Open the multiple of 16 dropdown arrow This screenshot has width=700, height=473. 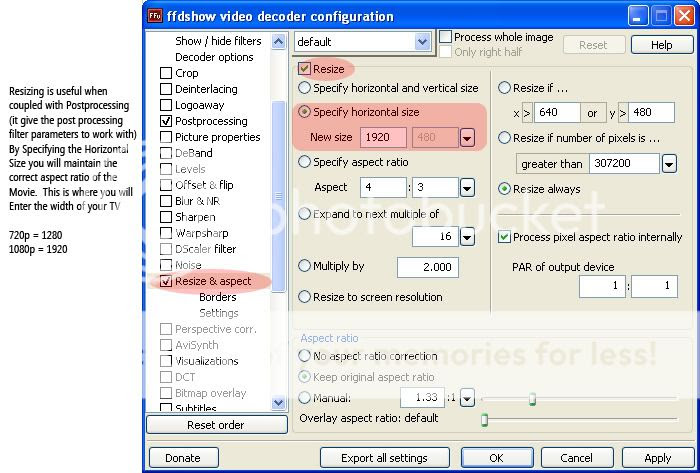[x=467, y=236]
